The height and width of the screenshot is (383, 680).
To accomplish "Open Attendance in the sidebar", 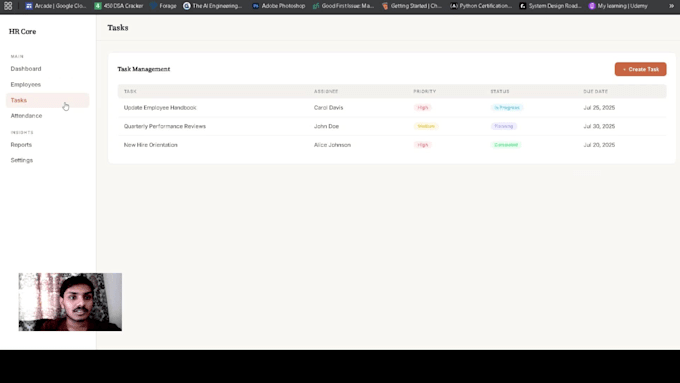I will [x=26, y=116].
